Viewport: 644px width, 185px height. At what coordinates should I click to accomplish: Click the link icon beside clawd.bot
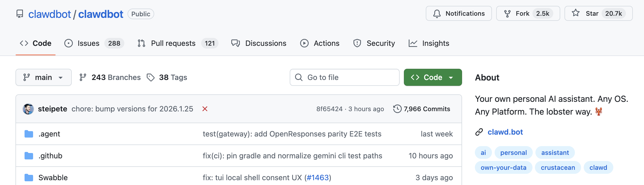coord(479,132)
